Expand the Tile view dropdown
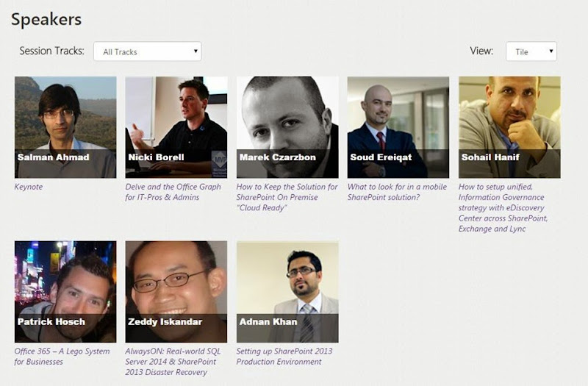 tap(531, 51)
